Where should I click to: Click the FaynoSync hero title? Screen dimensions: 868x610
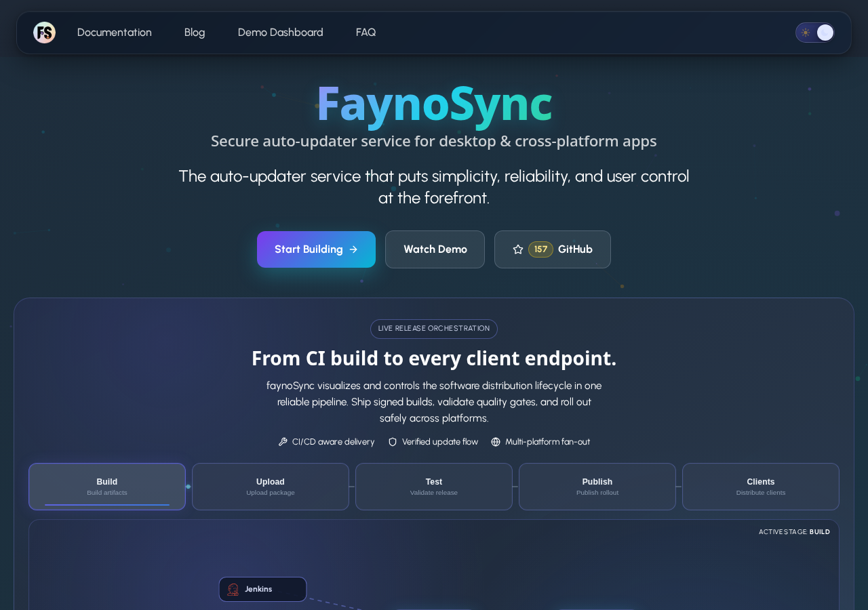pos(434,104)
